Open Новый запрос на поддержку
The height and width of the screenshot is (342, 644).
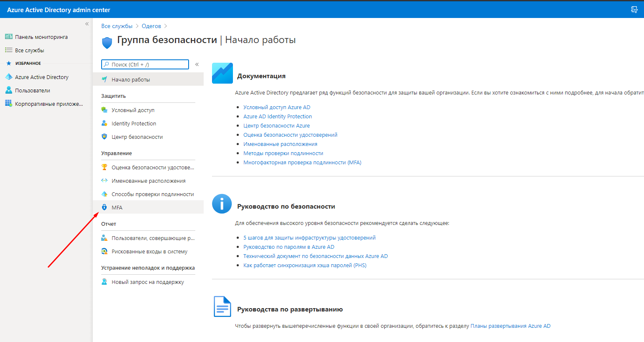pos(148,282)
